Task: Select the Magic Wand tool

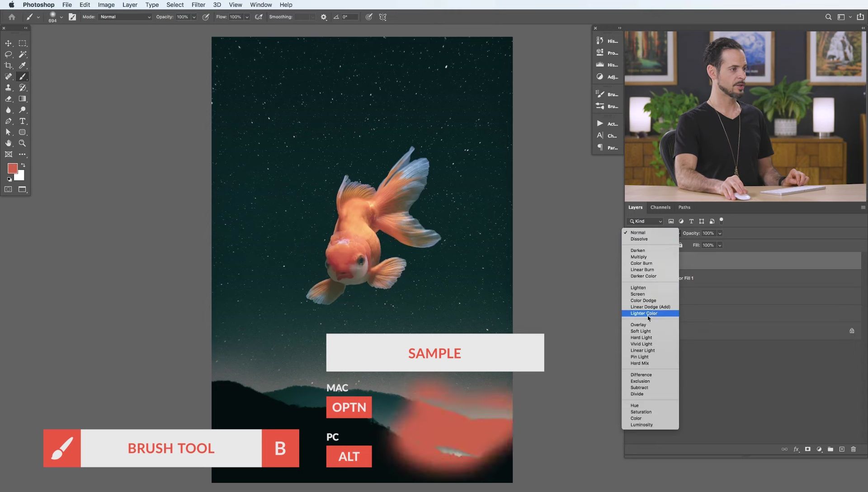Action: pyautogui.click(x=22, y=54)
